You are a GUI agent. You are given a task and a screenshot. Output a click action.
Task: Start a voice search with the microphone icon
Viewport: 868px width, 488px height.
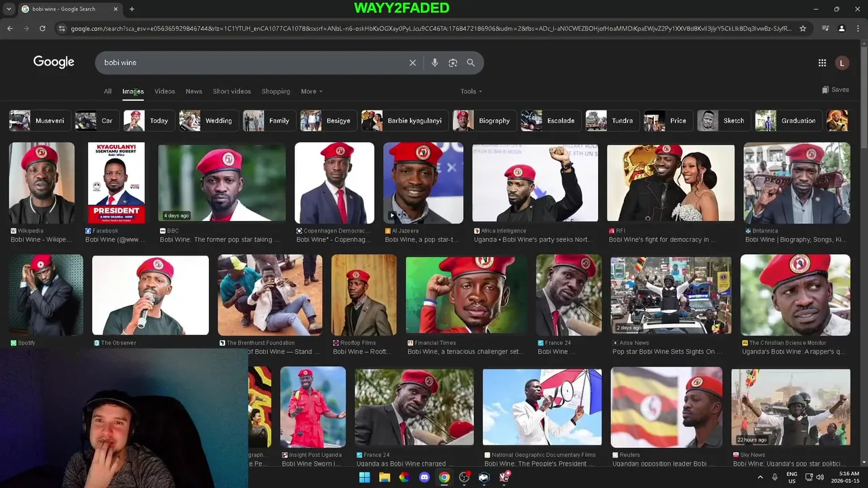pos(435,62)
